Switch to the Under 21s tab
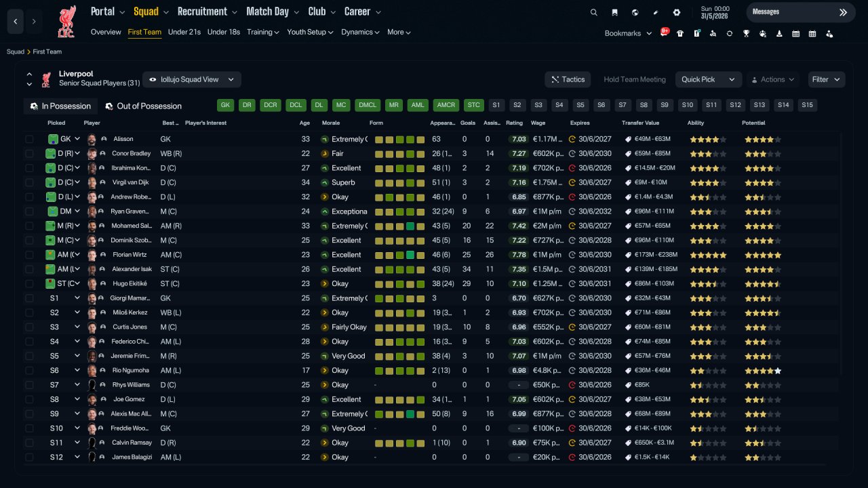 [184, 32]
